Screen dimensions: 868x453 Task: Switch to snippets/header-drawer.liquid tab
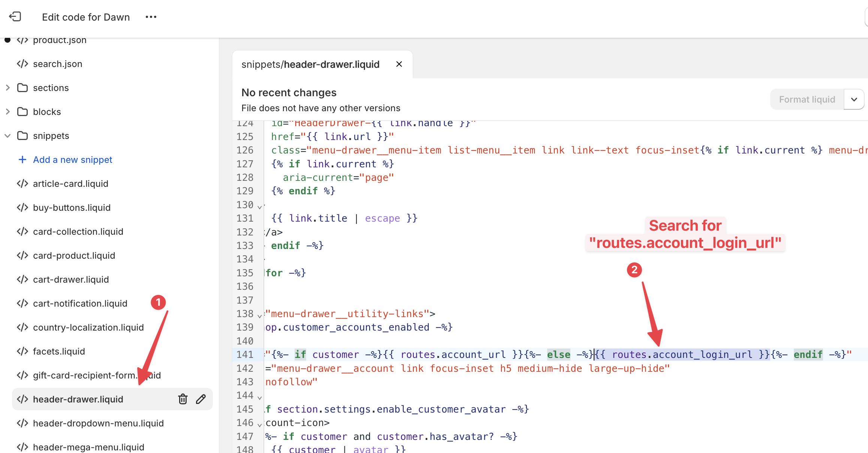(310, 64)
